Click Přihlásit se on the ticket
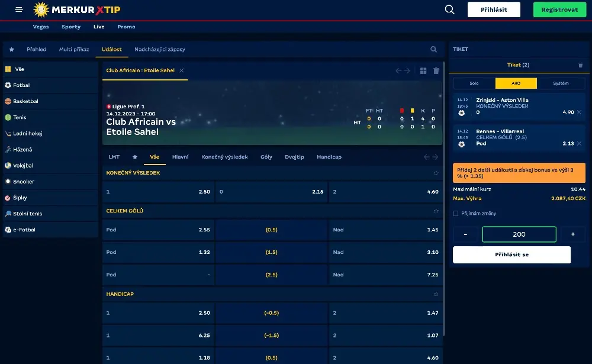The width and height of the screenshot is (592, 364). point(511,255)
